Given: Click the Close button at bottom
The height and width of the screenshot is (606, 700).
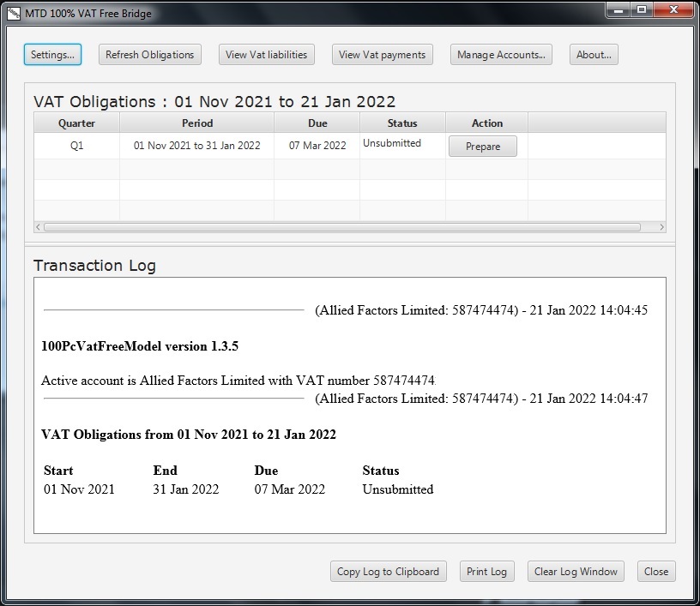Looking at the screenshot, I should click(656, 571).
